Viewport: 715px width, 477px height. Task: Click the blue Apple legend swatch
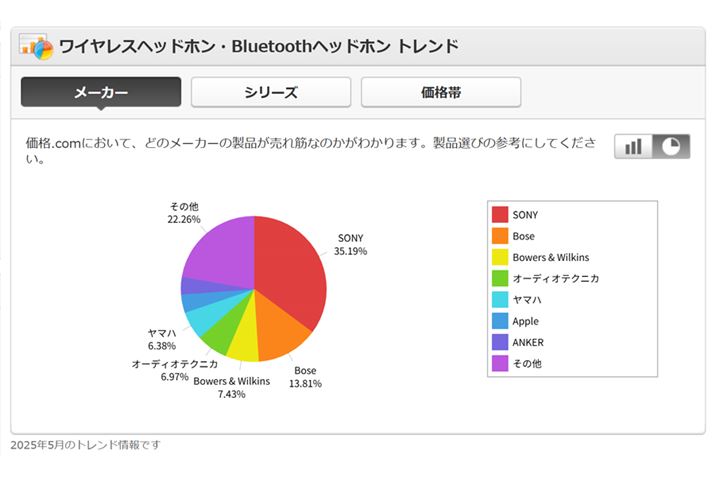pos(500,321)
